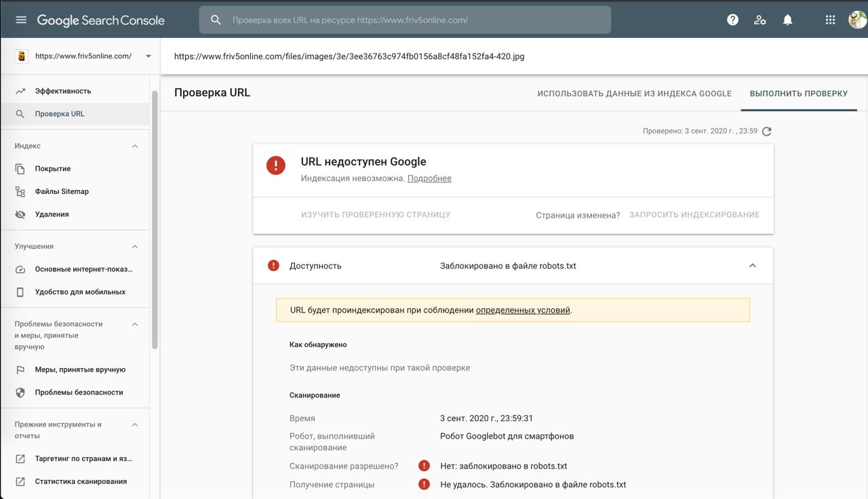Click the security issues shield icon
The height and width of the screenshot is (499, 868).
click(x=20, y=393)
